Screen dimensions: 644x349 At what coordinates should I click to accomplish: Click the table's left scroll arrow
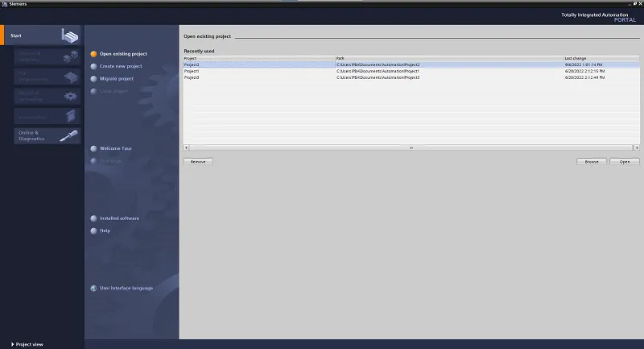click(x=186, y=147)
